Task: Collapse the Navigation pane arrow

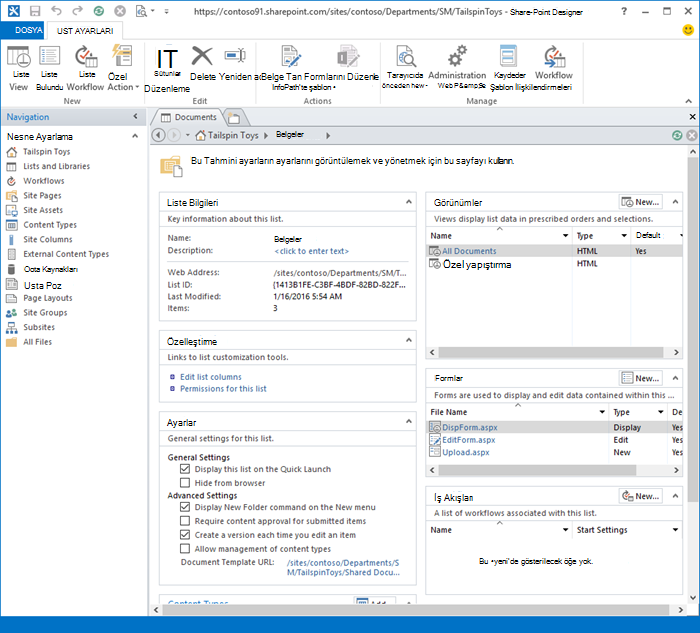Action: [135, 117]
